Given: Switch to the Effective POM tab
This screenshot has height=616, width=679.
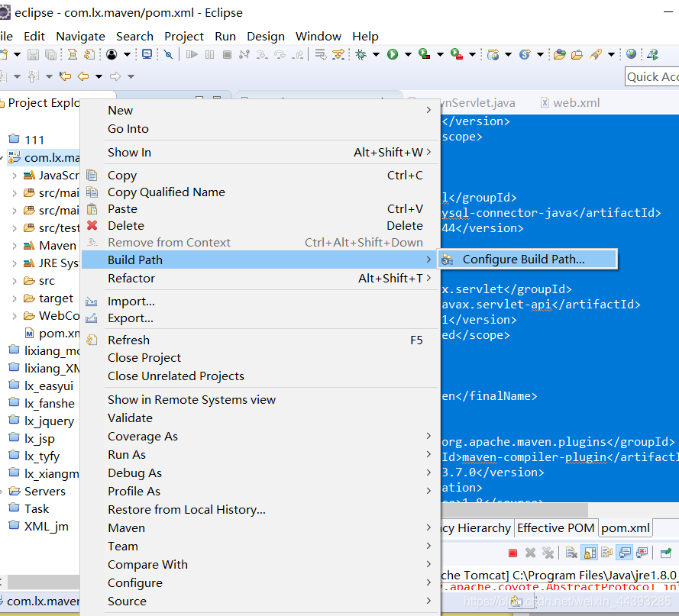Looking at the screenshot, I should [555, 528].
